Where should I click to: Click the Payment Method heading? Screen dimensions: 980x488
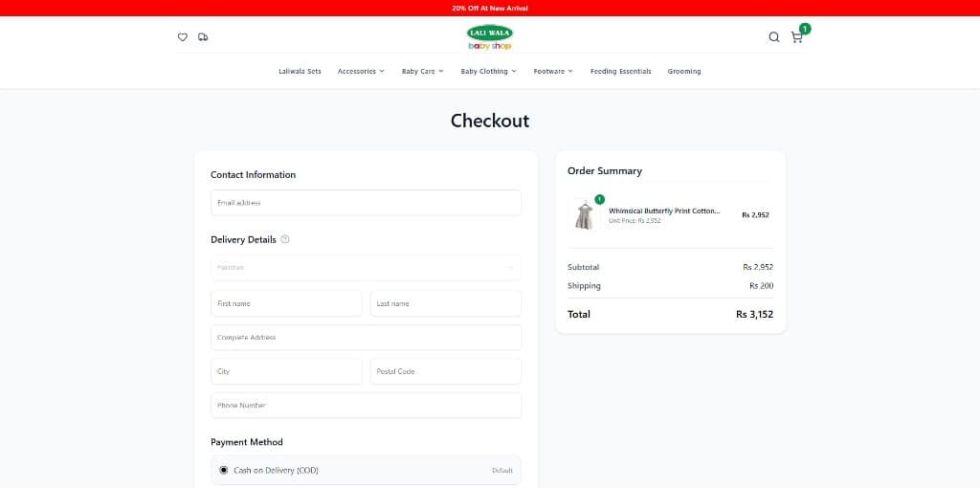pos(247,442)
